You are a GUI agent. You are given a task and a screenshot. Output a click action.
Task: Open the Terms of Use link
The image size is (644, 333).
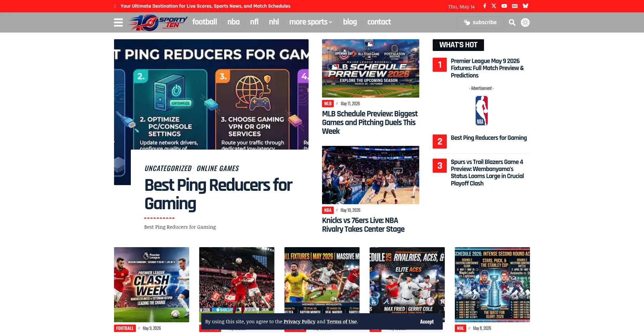click(x=342, y=322)
